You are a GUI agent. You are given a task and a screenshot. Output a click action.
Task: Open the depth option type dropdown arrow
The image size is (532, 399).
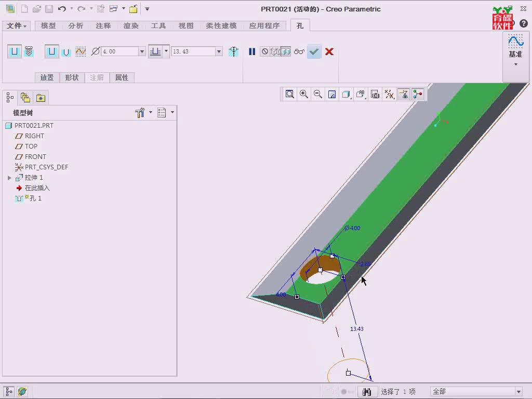click(x=166, y=51)
